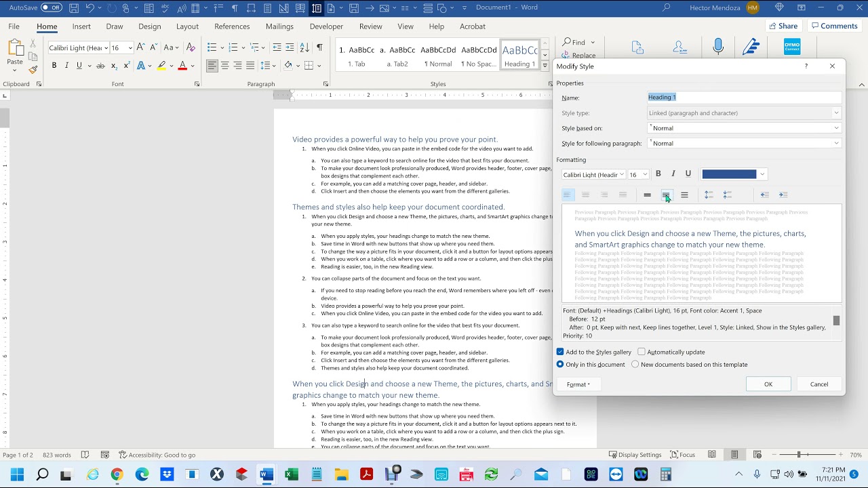The width and height of the screenshot is (868, 488).
Task: Open Excel from the taskbar
Action: pyautogui.click(x=292, y=474)
